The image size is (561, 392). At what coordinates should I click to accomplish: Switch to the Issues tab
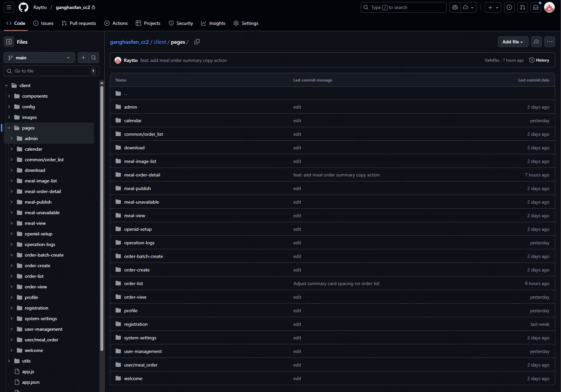pos(43,23)
